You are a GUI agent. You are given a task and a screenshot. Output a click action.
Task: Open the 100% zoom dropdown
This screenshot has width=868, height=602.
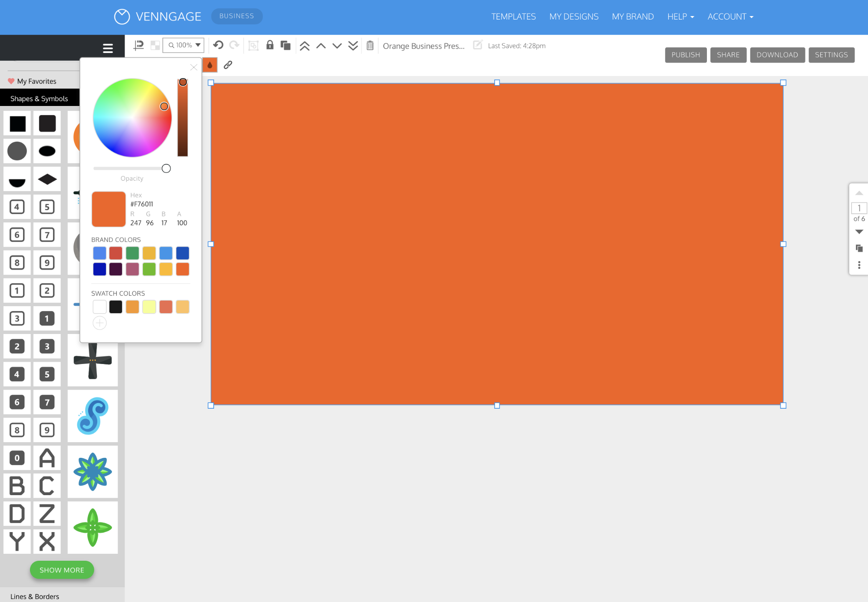[x=184, y=45]
